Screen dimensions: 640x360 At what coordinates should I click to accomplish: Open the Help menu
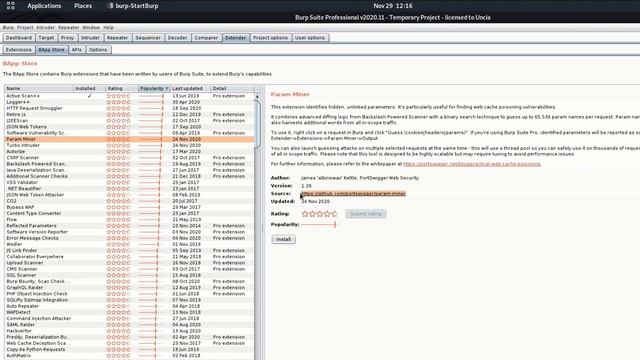point(108,27)
